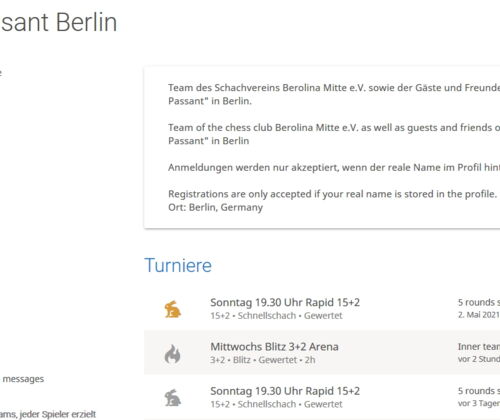Image resolution: width=500 pixels, height=420 pixels.
Task: Click the 'vor 2 Stunden' time of the Blitz Arena
Action: tap(479, 359)
